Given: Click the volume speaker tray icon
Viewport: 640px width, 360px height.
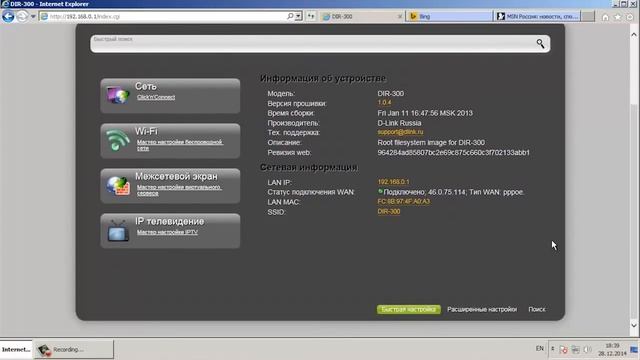Looking at the screenshot, I should click(x=588, y=349).
